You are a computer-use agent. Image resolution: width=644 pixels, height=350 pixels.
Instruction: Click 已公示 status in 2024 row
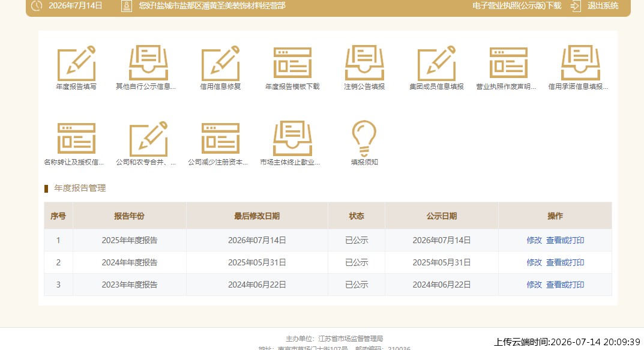pyautogui.click(x=357, y=262)
